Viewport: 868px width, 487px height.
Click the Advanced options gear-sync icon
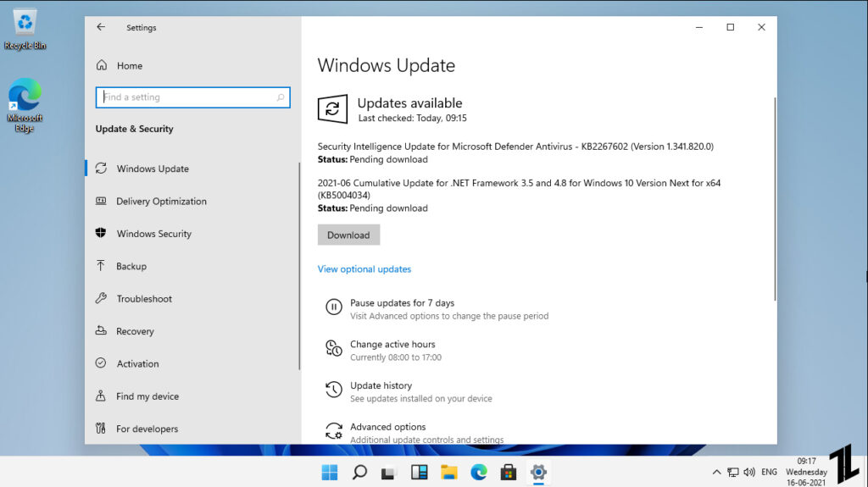point(334,430)
